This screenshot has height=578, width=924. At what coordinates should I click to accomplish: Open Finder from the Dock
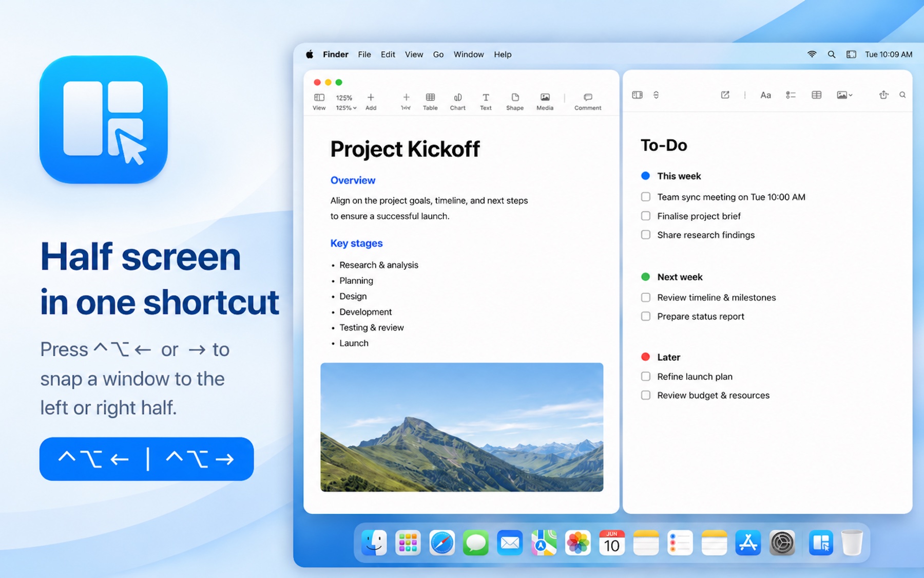[x=374, y=543]
